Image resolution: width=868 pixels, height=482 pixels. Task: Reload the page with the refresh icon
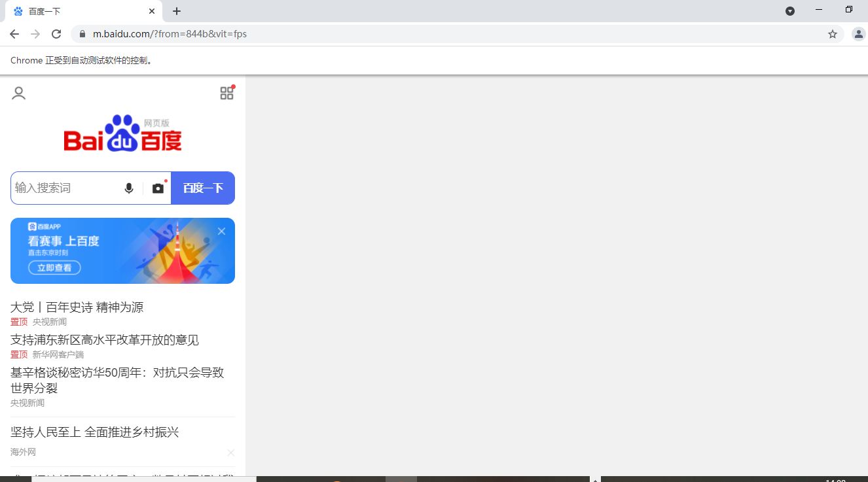tap(56, 34)
